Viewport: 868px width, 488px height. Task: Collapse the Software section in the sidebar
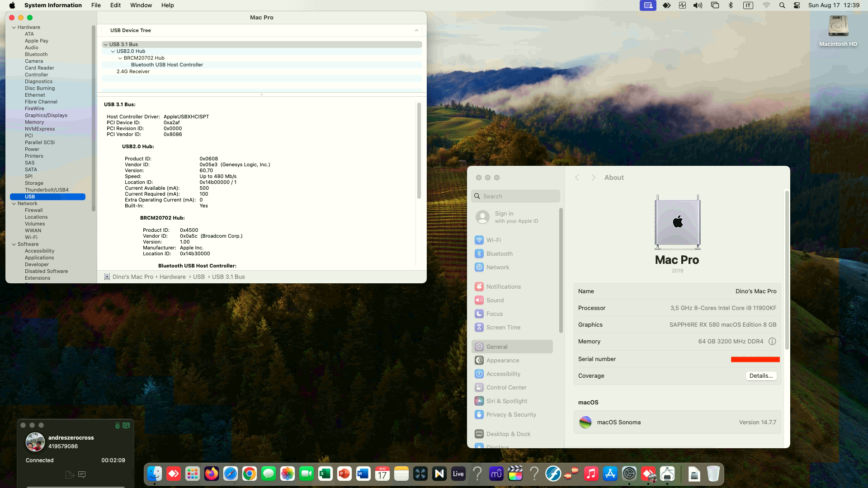click(14, 244)
